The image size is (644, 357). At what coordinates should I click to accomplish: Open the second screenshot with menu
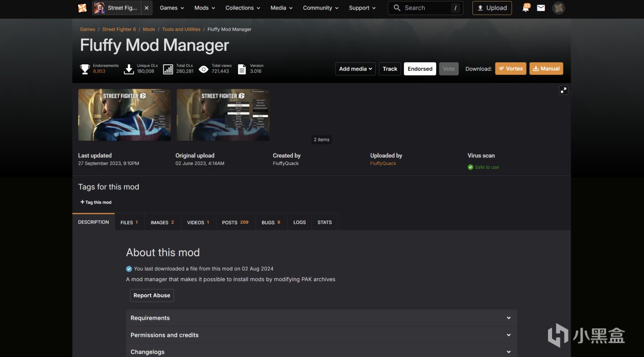click(x=223, y=115)
